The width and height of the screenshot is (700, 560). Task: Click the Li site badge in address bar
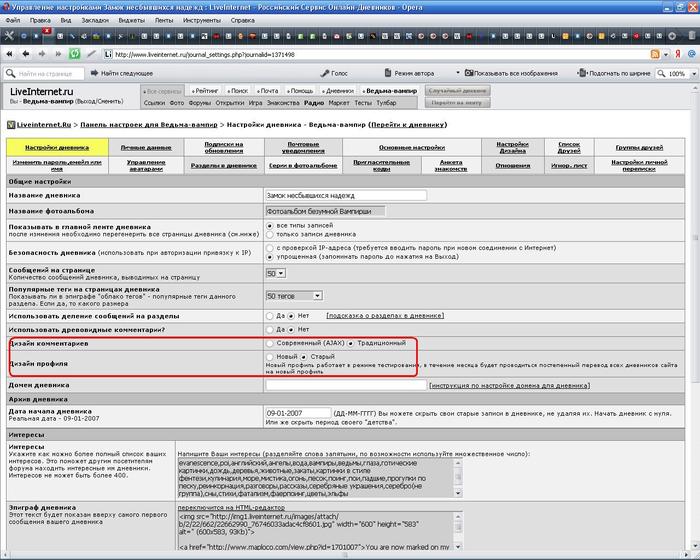click(x=108, y=54)
